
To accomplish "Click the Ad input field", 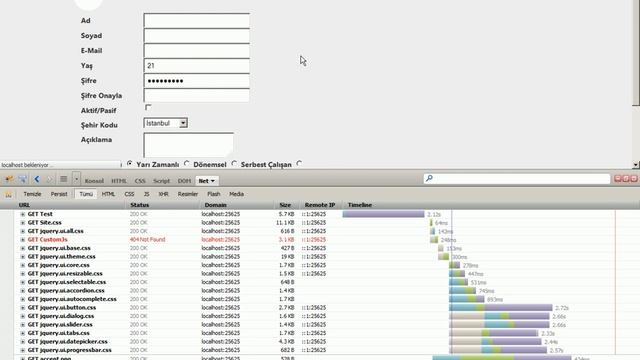I will point(196,20).
